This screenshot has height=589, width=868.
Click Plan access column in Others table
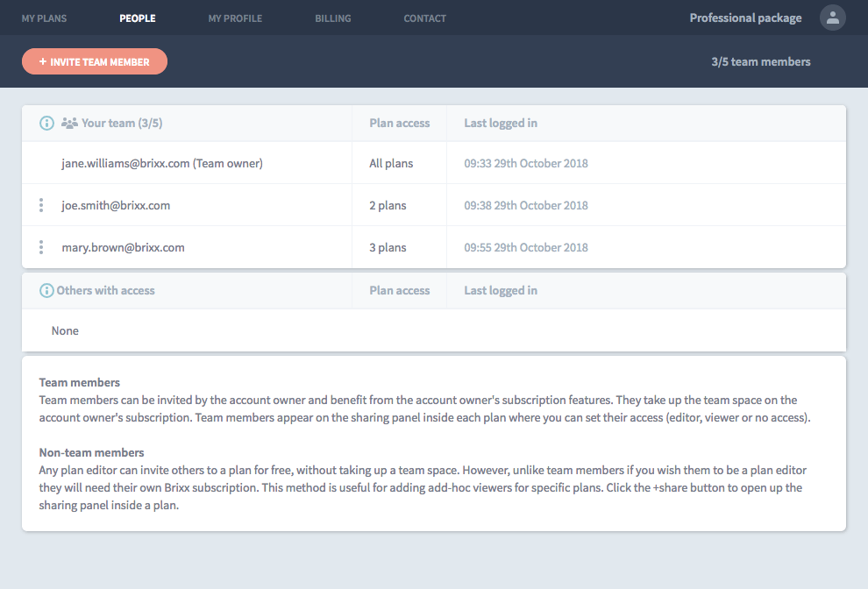[x=400, y=290]
